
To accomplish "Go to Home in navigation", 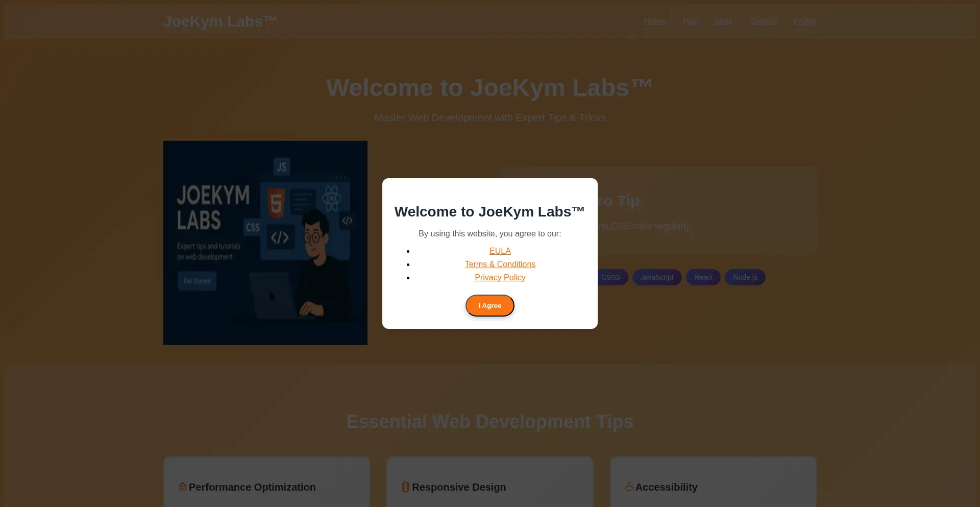I will tap(654, 21).
